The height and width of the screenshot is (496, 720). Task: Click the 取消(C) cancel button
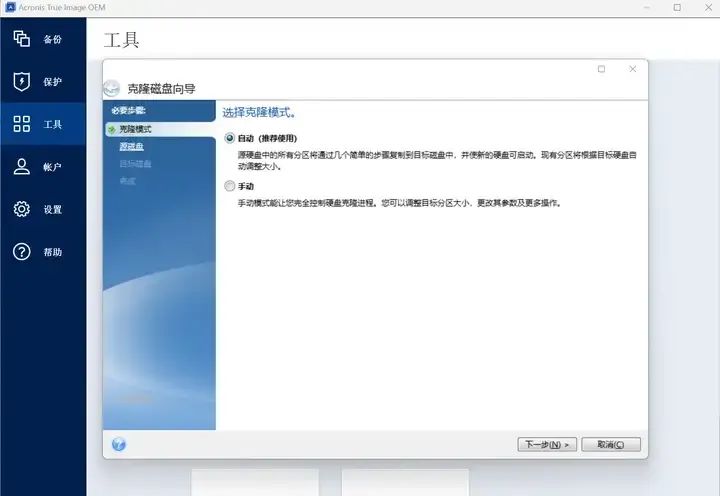coord(611,445)
